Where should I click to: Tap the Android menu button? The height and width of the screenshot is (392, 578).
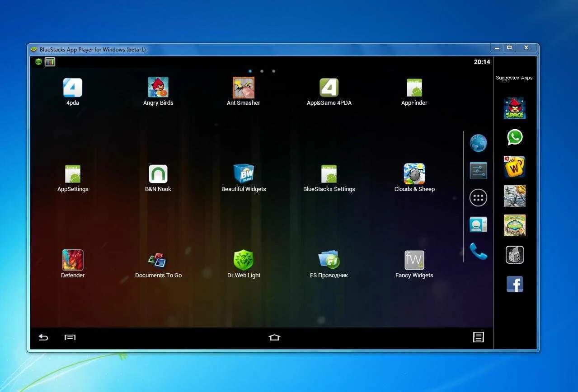coord(70,337)
